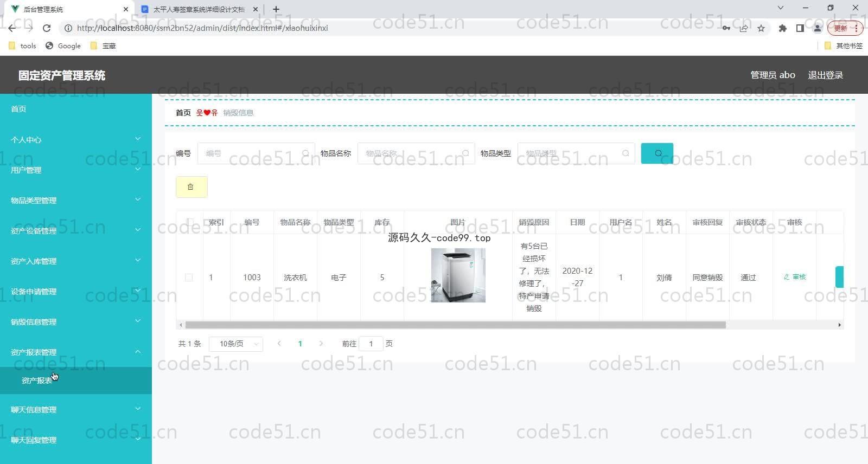The image size is (868, 464).
Task: Open 首页 in the sidebar
Action: (76, 109)
